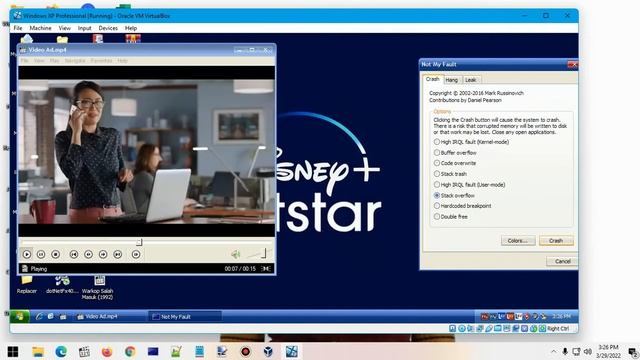The width and height of the screenshot is (640, 360).
Task: Open VirtualBox Help menu
Action: pyautogui.click(x=131, y=28)
